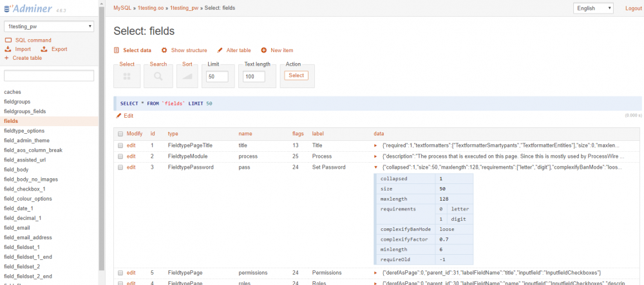Image resolution: width=644 pixels, height=285 pixels.
Task: Check the row checkbox for pass field
Action: [x=120, y=167]
